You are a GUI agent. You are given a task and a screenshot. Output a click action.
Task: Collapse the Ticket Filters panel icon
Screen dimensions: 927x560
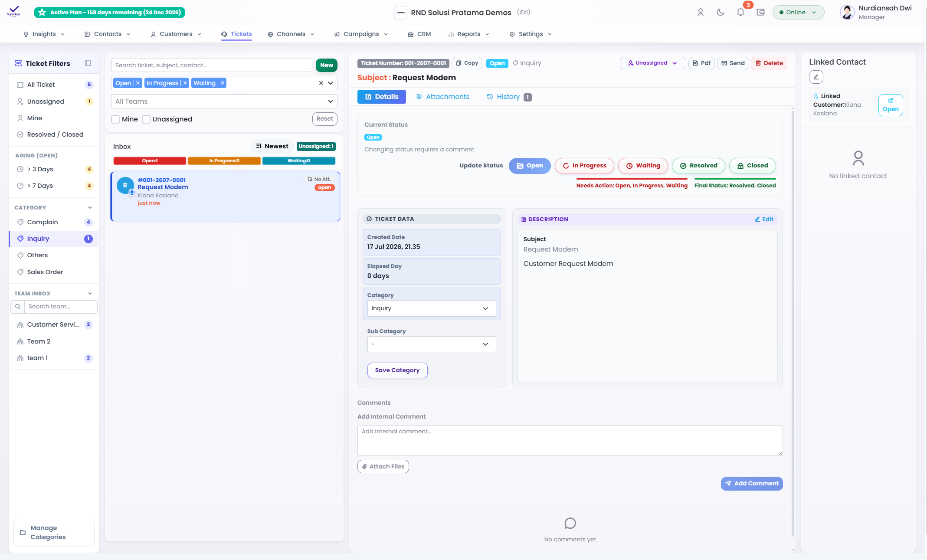pos(88,63)
